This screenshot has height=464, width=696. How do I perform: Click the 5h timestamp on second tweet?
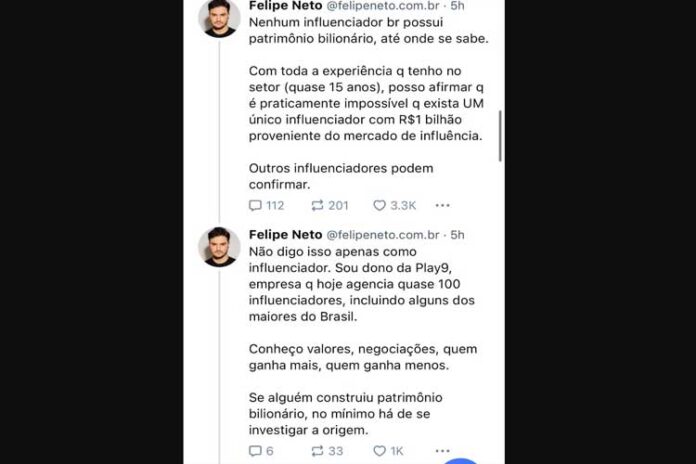[459, 234]
